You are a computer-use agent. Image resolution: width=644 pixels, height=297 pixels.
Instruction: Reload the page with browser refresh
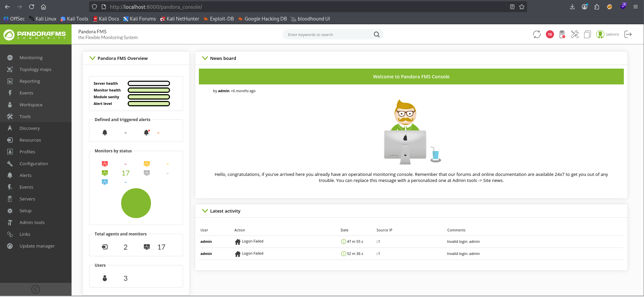[x=32, y=7]
